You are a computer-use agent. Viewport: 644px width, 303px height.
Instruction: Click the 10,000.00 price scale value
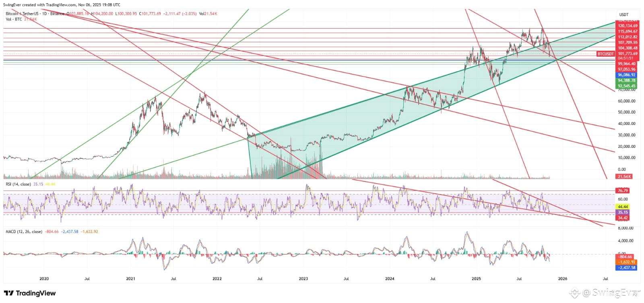627,158
